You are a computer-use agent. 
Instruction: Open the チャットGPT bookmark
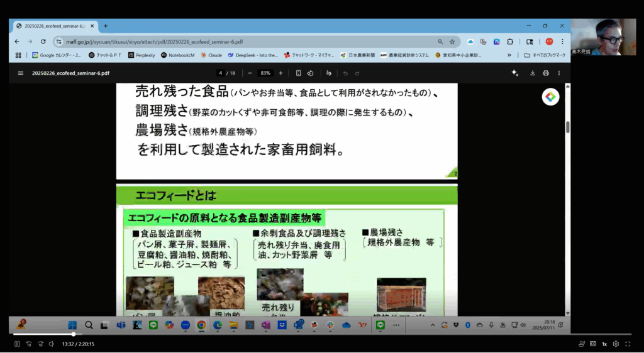(x=105, y=55)
